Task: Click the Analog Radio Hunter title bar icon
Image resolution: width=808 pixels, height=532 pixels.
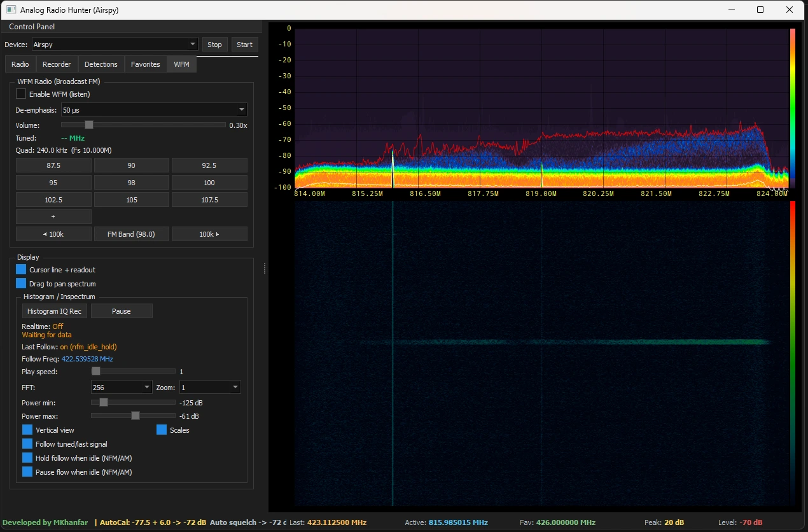Action: pyautogui.click(x=9, y=10)
